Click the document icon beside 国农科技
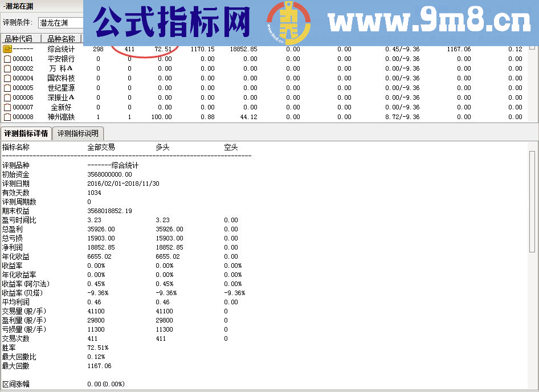This screenshot has height=392, width=539. click(x=7, y=78)
